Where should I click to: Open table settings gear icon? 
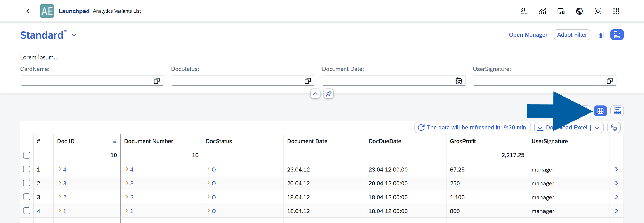(614, 128)
